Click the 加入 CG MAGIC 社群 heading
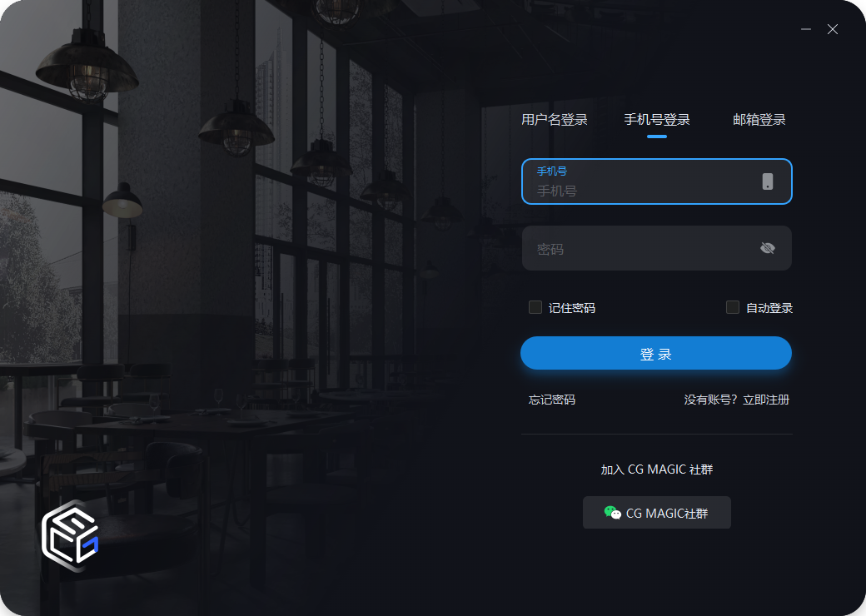The image size is (866, 616). (x=657, y=469)
